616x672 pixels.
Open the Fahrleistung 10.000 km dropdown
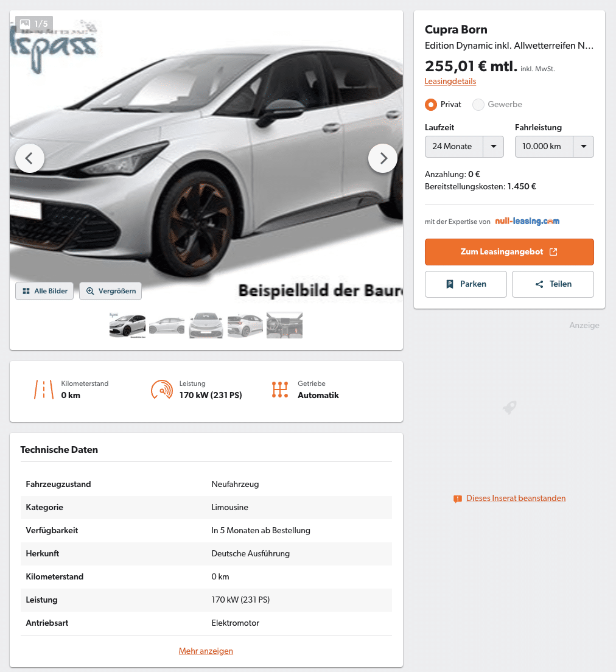(x=555, y=147)
